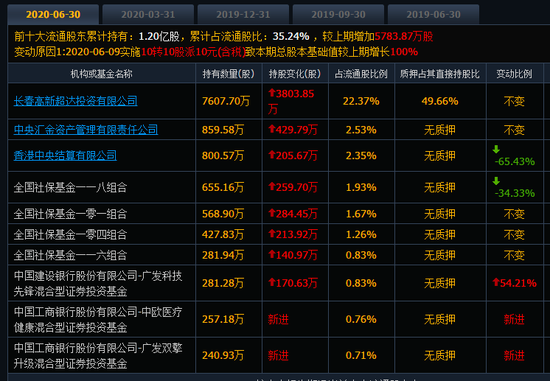This screenshot has width=550, height=381.
Task: Select the 1.20亿股 total holding figure
Action: pos(159,36)
